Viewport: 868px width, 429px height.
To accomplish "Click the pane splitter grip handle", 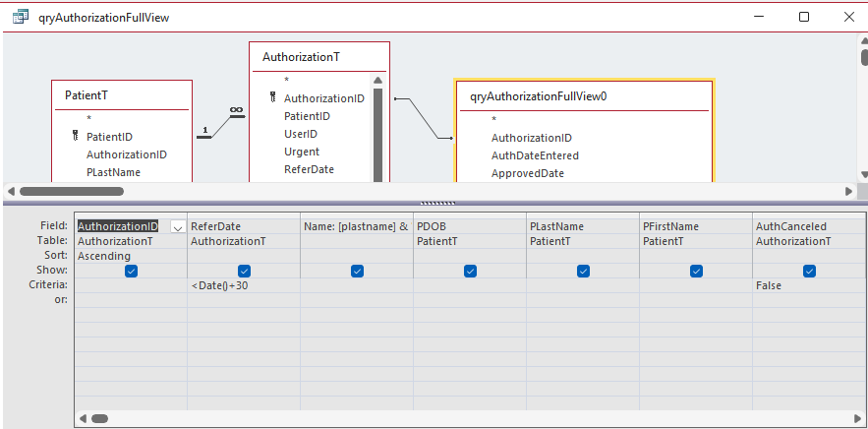I will point(434,203).
